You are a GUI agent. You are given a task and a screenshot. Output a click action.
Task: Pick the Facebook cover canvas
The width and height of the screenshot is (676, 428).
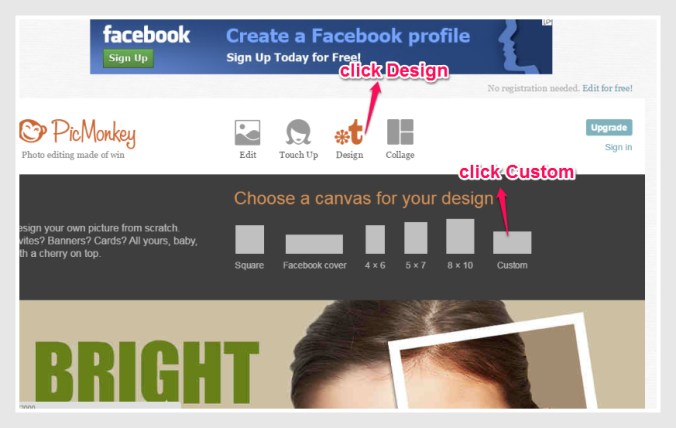(314, 244)
